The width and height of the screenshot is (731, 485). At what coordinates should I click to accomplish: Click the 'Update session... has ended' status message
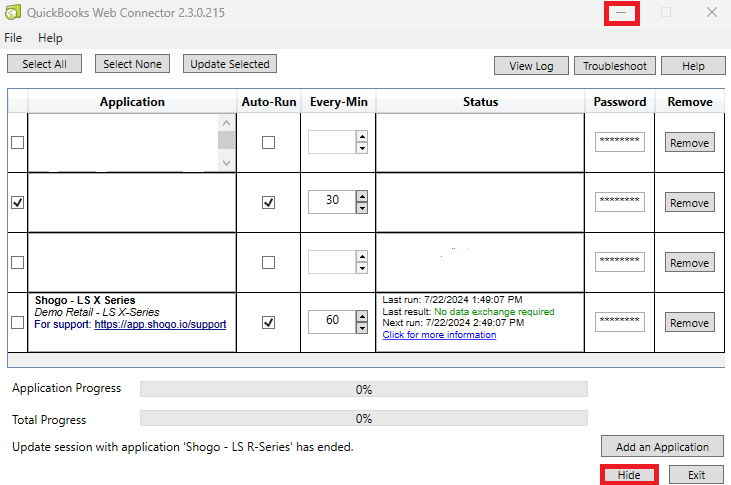183,447
